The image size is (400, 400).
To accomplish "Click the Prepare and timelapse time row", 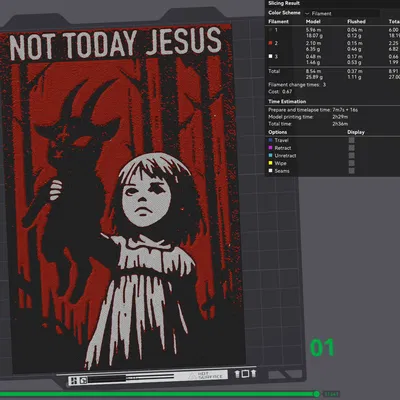I will (x=313, y=109).
